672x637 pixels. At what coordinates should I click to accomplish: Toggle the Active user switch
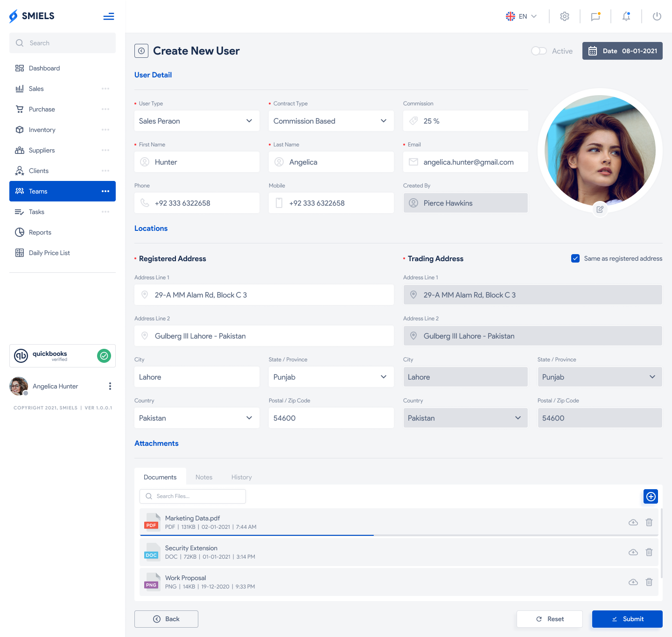tap(539, 51)
